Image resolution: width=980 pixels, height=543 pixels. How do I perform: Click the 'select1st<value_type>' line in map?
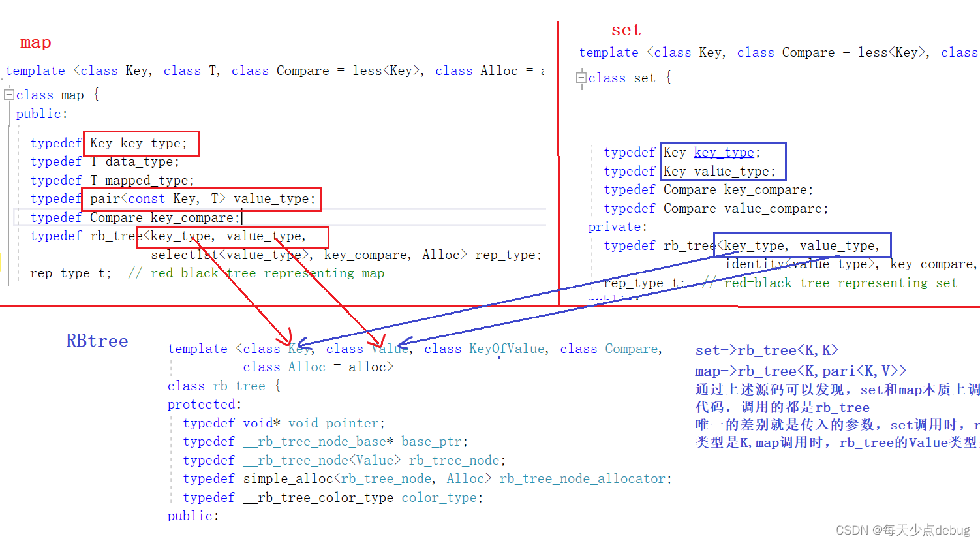coord(346,255)
